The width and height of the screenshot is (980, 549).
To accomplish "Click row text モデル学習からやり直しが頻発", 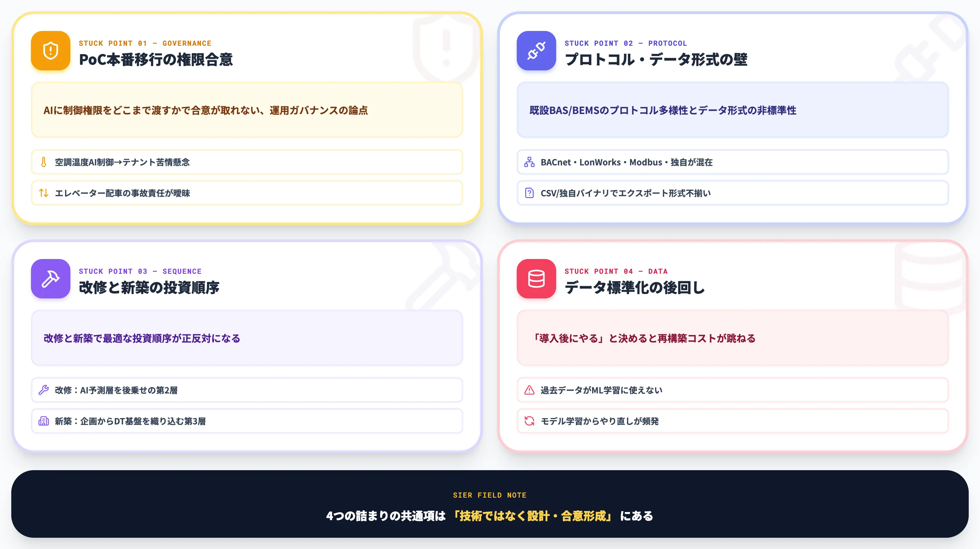I will click(x=599, y=421).
